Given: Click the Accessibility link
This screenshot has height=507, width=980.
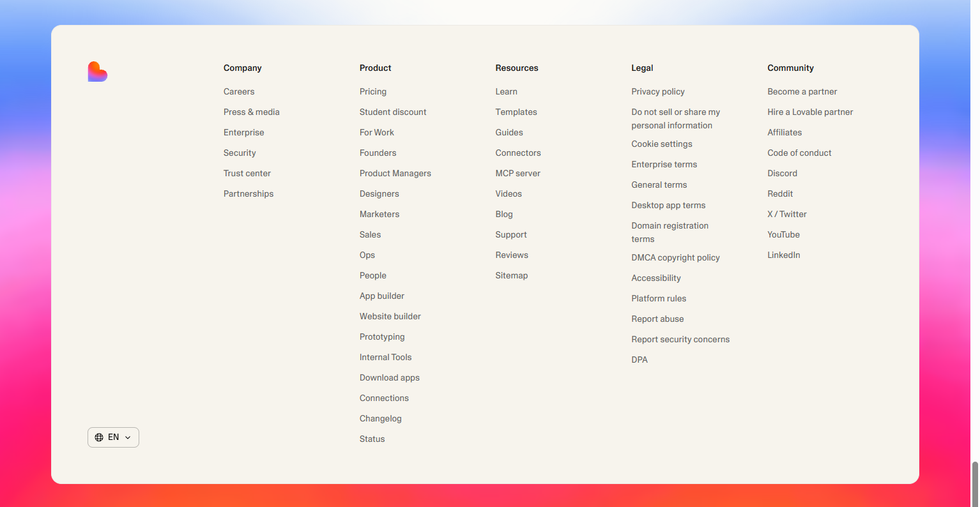Looking at the screenshot, I should point(656,278).
